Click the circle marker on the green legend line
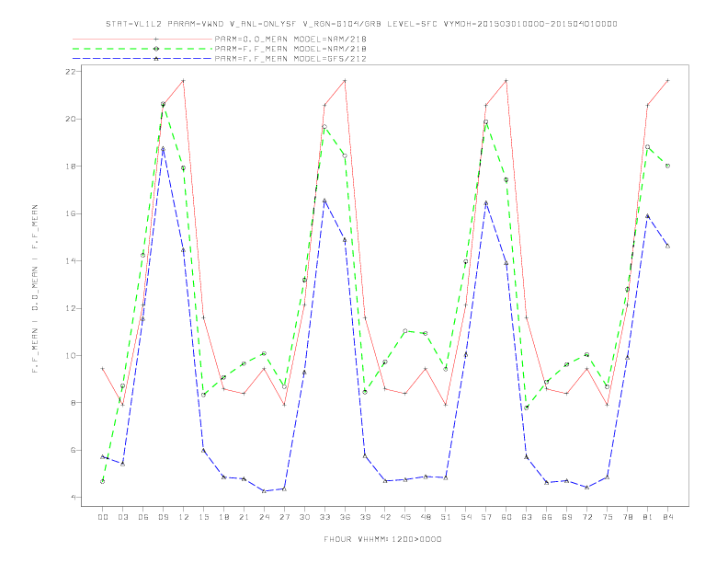Image resolution: width=728 pixels, height=563 pixels. point(156,49)
